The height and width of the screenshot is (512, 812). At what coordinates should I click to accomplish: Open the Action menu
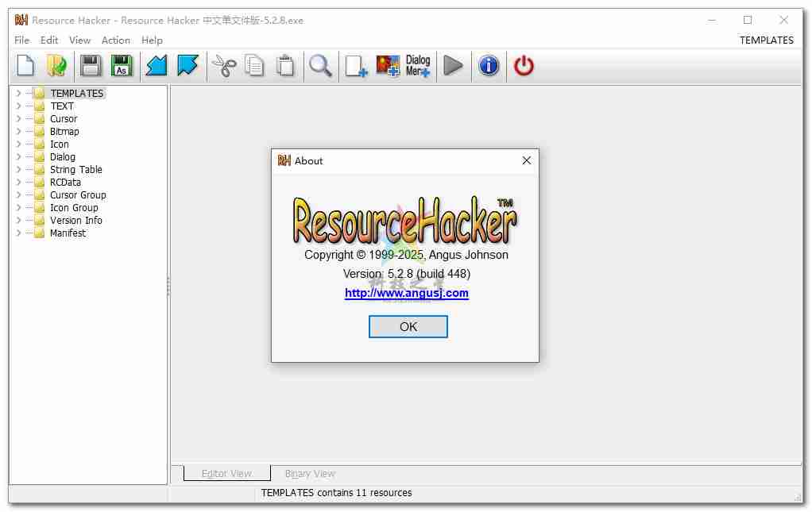115,40
